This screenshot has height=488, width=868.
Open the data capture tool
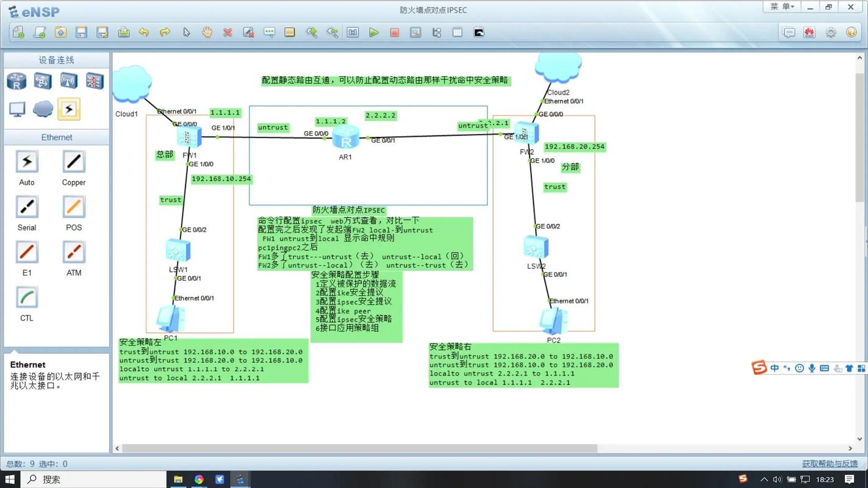pyautogui.click(x=415, y=32)
